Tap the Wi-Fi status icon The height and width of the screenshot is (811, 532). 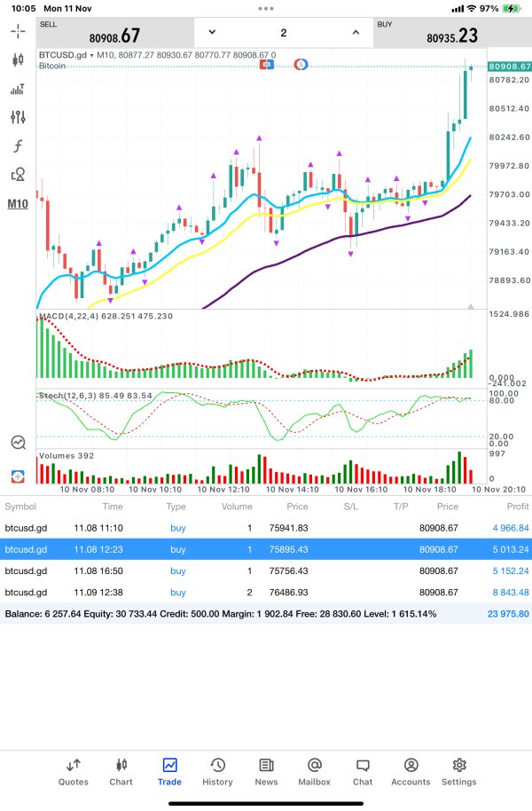[x=471, y=8]
